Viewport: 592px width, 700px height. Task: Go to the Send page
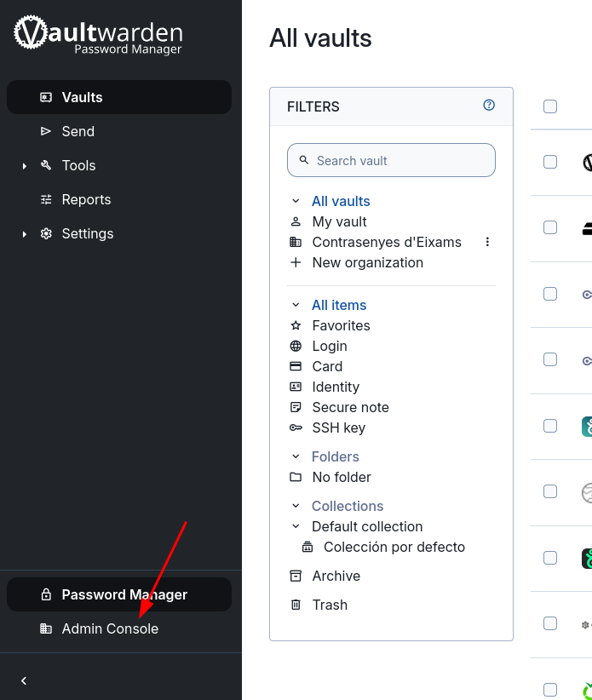coord(119,131)
